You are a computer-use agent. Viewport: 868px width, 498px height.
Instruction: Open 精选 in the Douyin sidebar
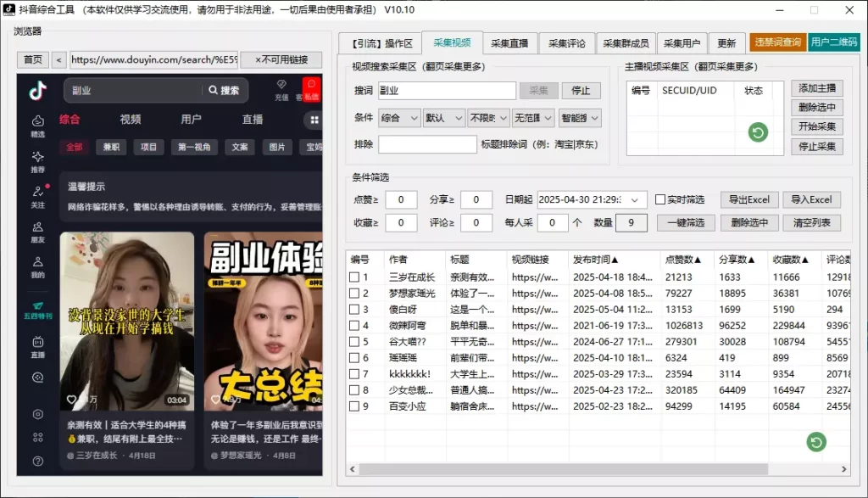click(x=37, y=126)
